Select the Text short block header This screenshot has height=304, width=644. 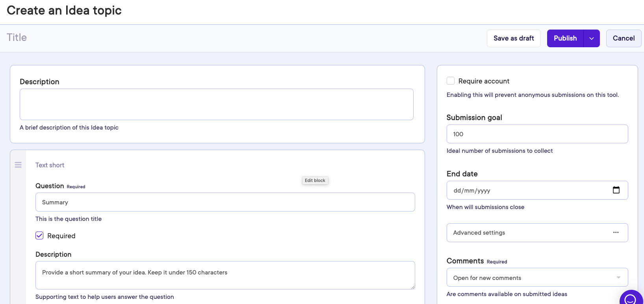click(x=50, y=165)
